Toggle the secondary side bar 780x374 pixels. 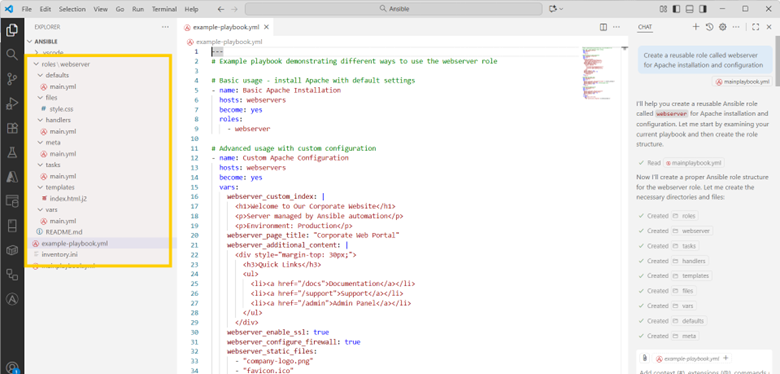[703, 9]
